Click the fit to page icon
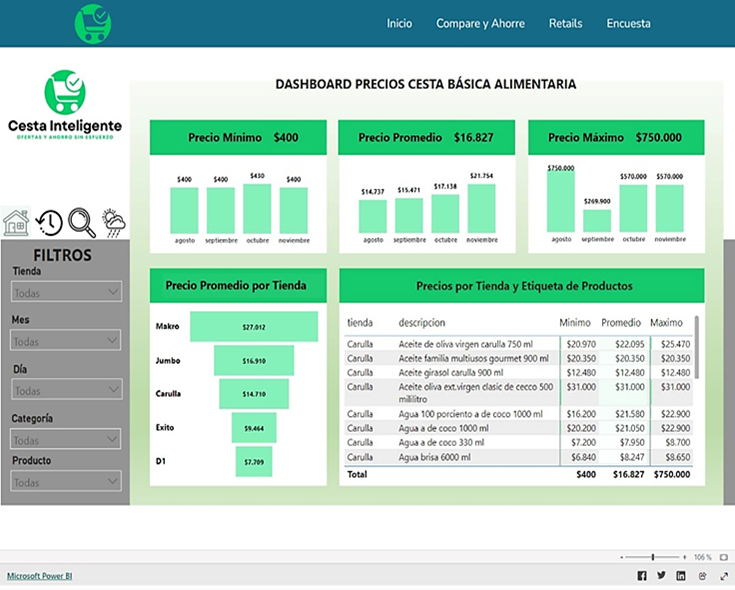Screen dimensions: 735x590 722,557
